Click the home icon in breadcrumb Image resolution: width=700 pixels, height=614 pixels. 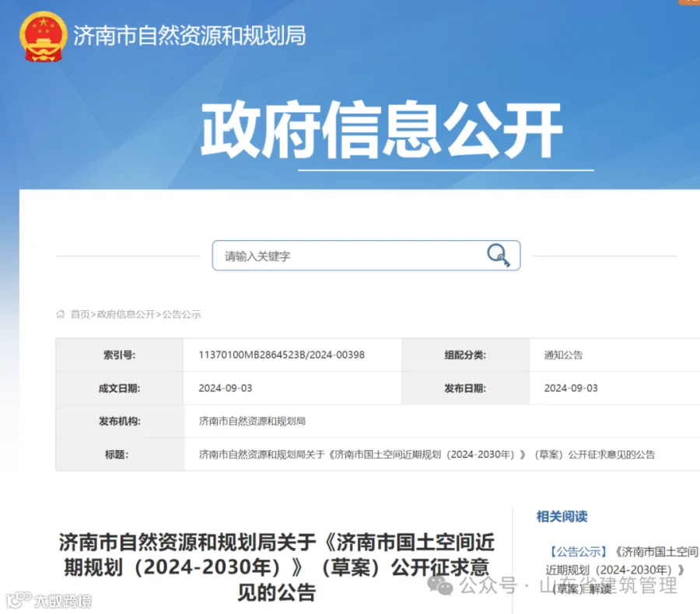[x=61, y=314]
